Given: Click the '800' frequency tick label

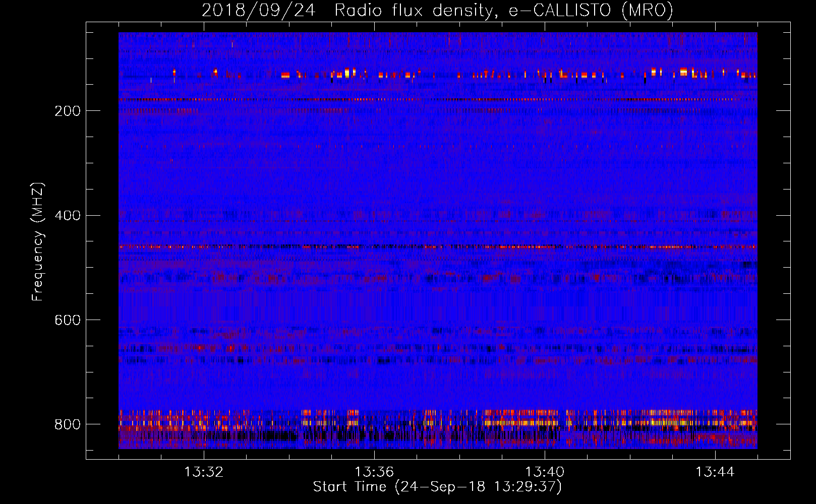Looking at the screenshot, I should click(x=68, y=424).
